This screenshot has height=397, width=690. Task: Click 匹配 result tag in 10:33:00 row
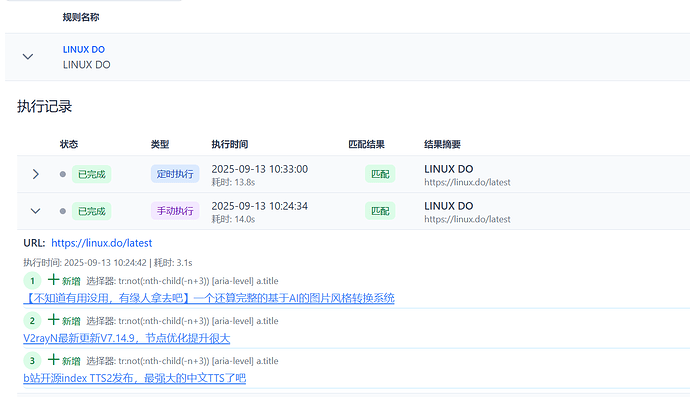tap(380, 174)
